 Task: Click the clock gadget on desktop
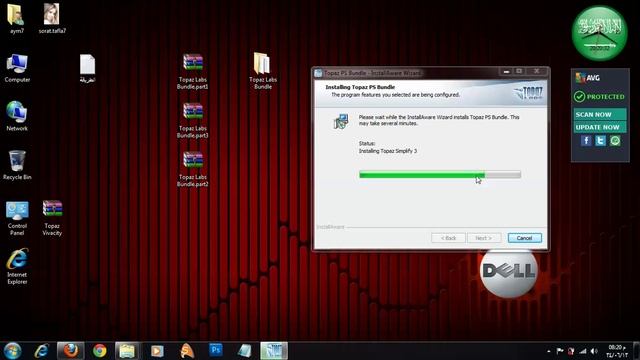(x=599, y=33)
